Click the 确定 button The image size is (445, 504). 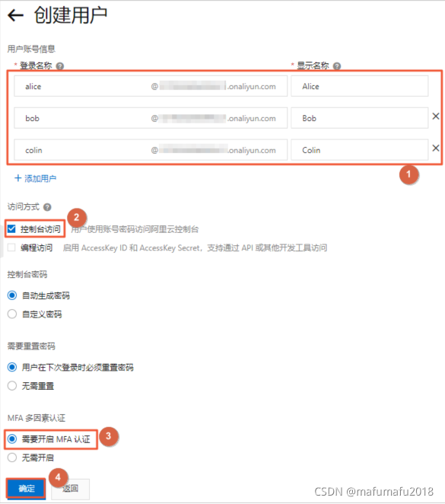coord(27,489)
